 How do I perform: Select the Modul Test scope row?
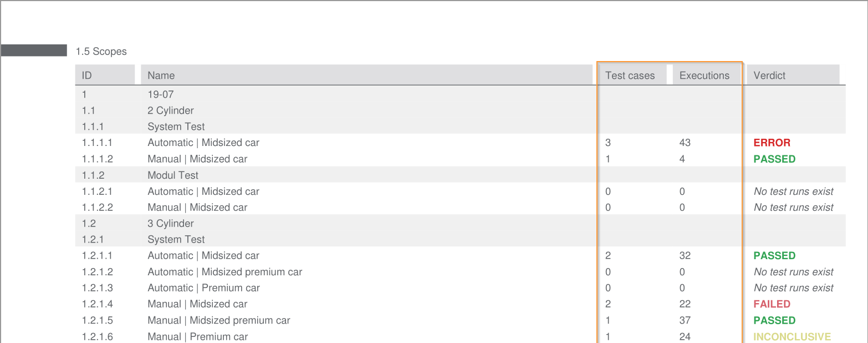pos(173,175)
